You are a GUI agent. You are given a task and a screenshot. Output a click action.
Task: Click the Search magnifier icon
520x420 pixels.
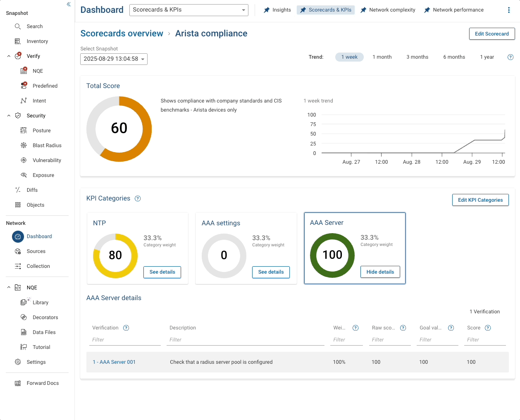pos(18,26)
